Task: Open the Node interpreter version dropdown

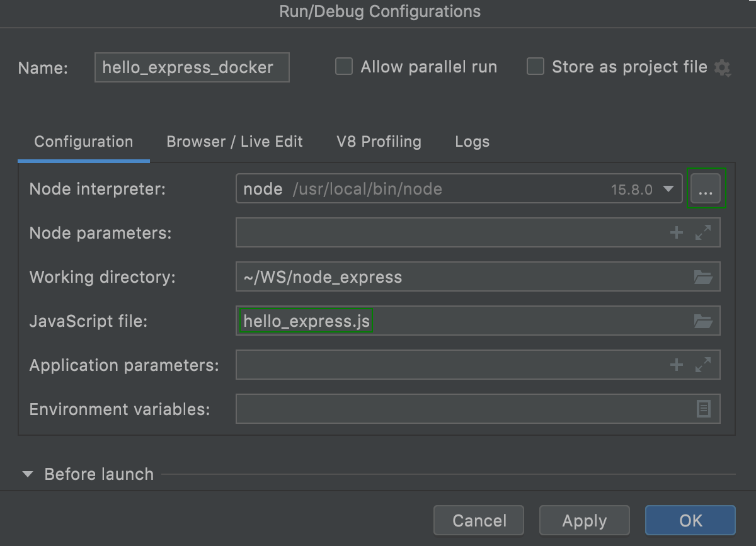Action: (x=668, y=188)
